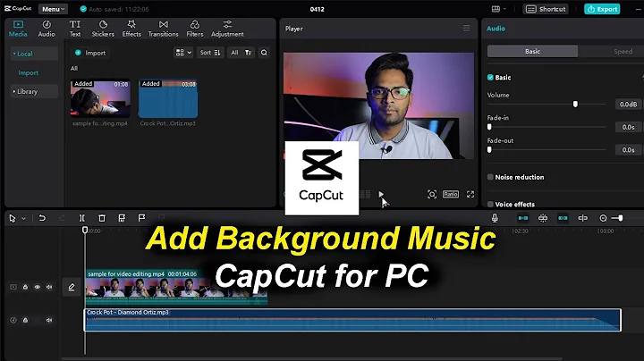Toggle auto snapping
This screenshot has height=361, width=644.
tap(543, 218)
